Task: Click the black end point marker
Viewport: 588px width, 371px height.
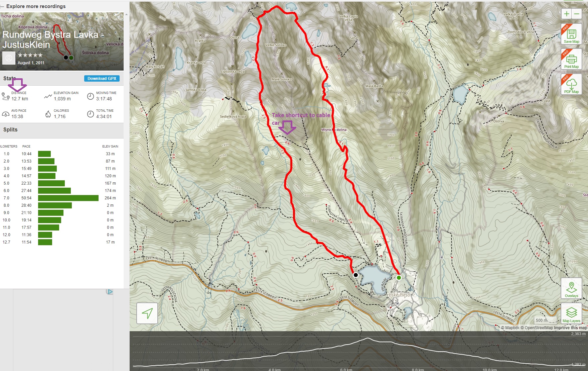Action: [x=356, y=275]
